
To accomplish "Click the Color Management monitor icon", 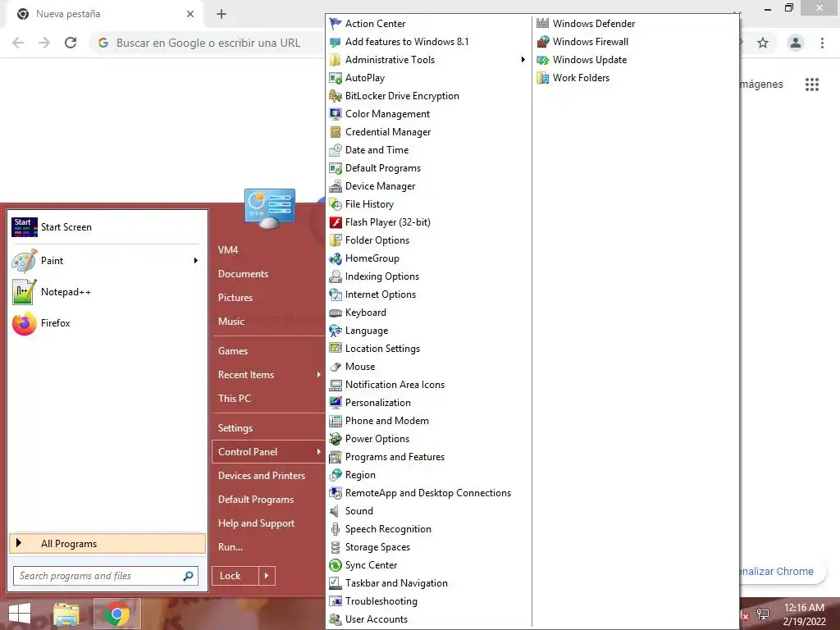I will click(x=336, y=114).
